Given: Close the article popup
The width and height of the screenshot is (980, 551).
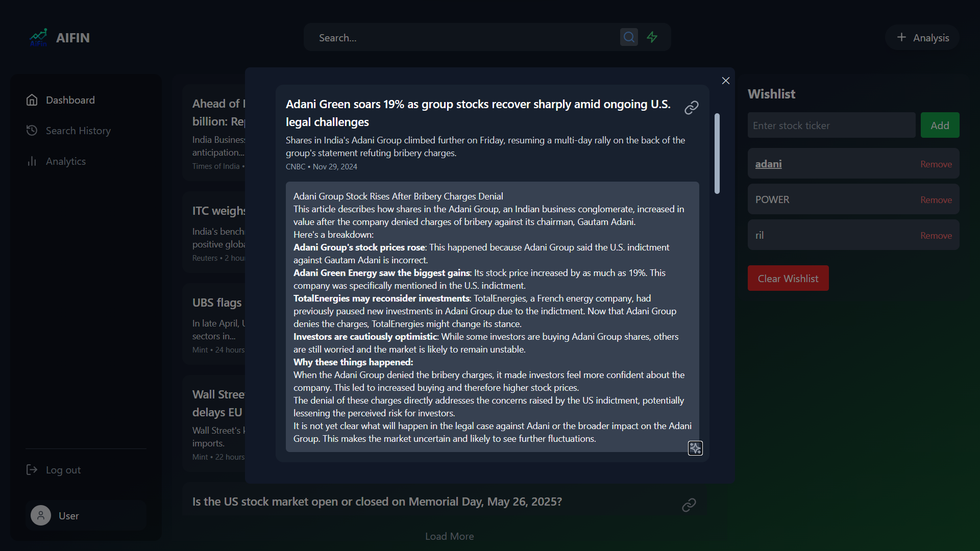Looking at the screenshot, I should tap(726, 81).
